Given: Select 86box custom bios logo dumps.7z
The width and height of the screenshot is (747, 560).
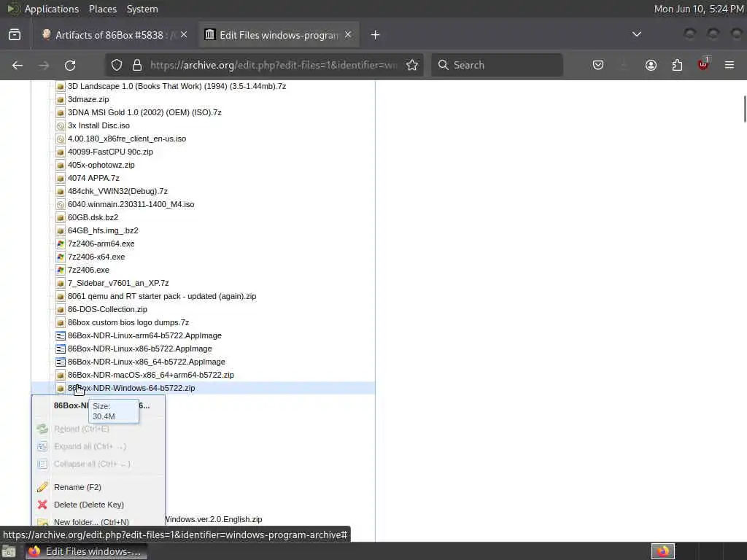Looking at the screenshot, I should coord(128,322).
